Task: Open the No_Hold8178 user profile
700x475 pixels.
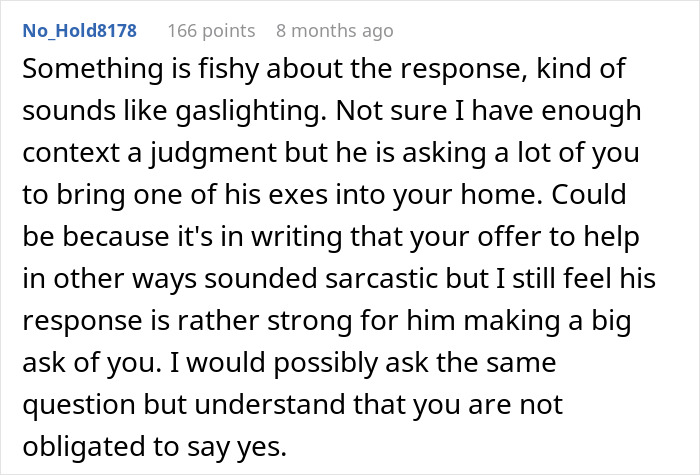Action: (x=79, y=31)
